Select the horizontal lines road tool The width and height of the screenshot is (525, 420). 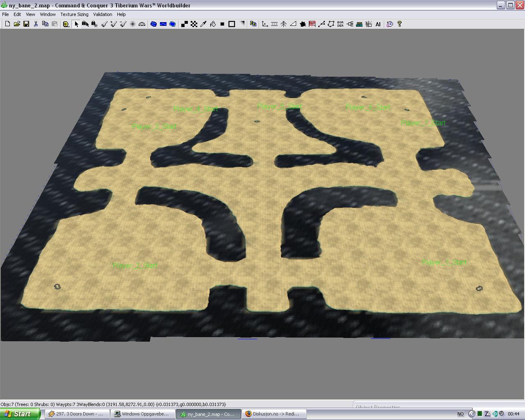point(274,24)
